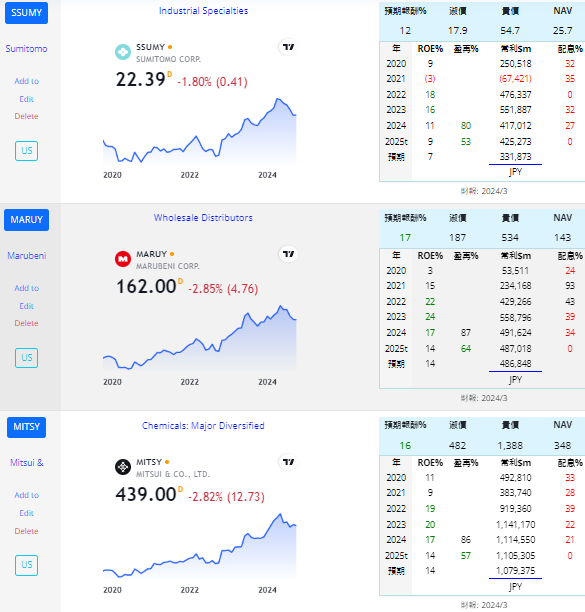The image size is (585, 612).
Task: Click Edit link under Marubeni
Action: pyautogui.click(x=27, y=306)
